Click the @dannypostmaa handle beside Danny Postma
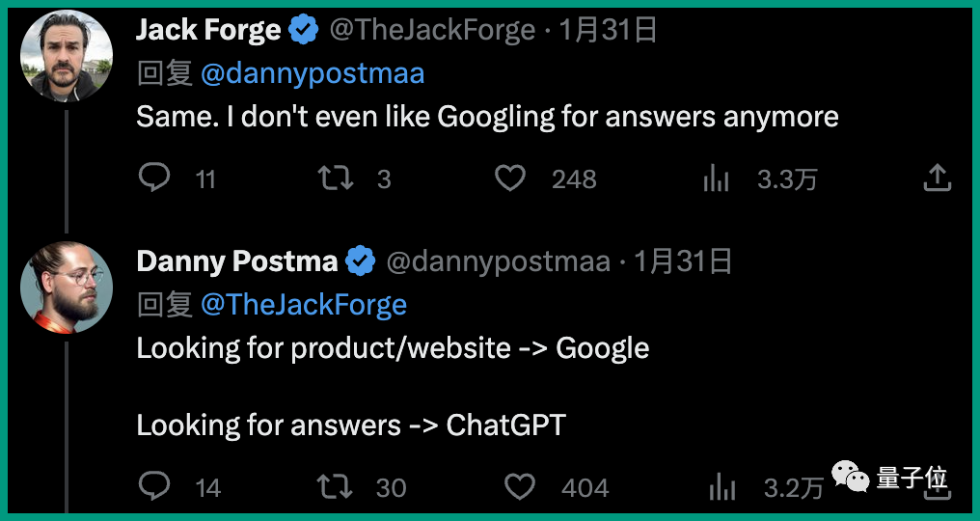Screen dimensions: 980x521 point(499,261)
